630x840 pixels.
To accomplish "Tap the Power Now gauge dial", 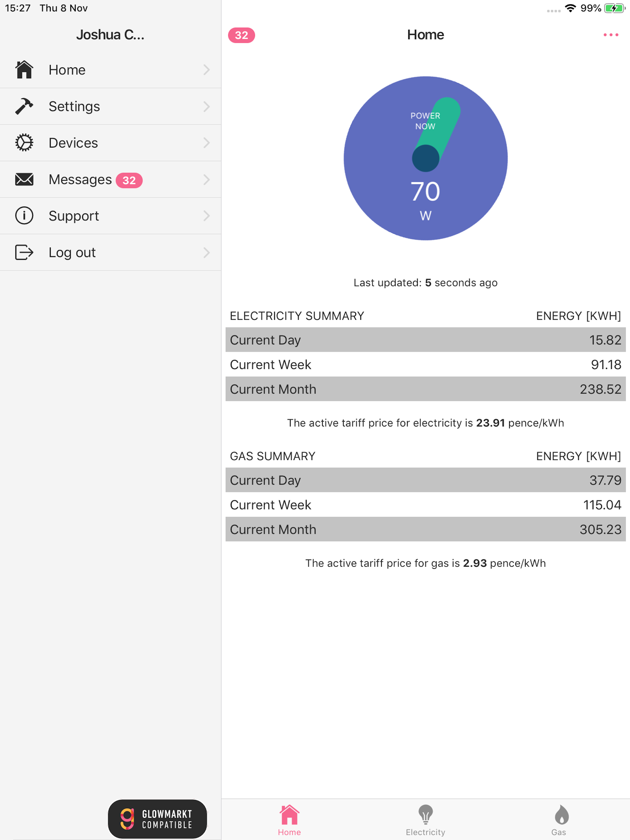I will coord(425,158).
